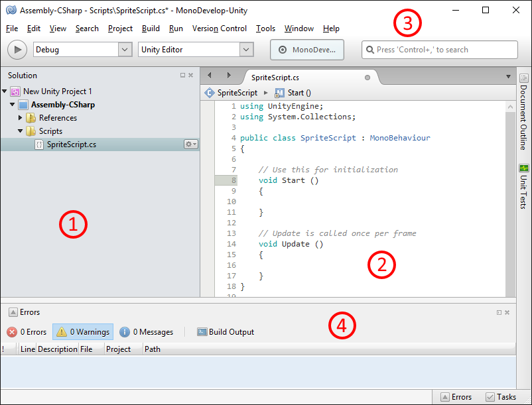532x405 pixels.
Task: Navigate forward with the right arrow
Action: 229,76
